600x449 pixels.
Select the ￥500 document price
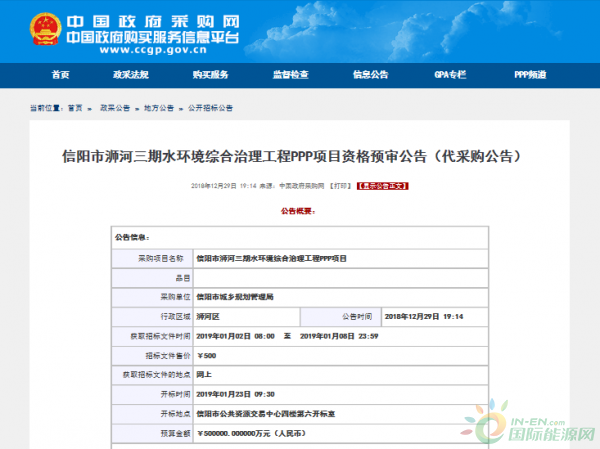point(207,356)
